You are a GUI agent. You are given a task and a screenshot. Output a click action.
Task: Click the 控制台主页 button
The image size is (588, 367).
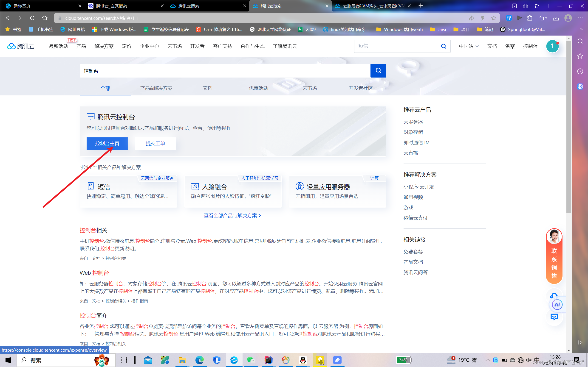(107, 143)
